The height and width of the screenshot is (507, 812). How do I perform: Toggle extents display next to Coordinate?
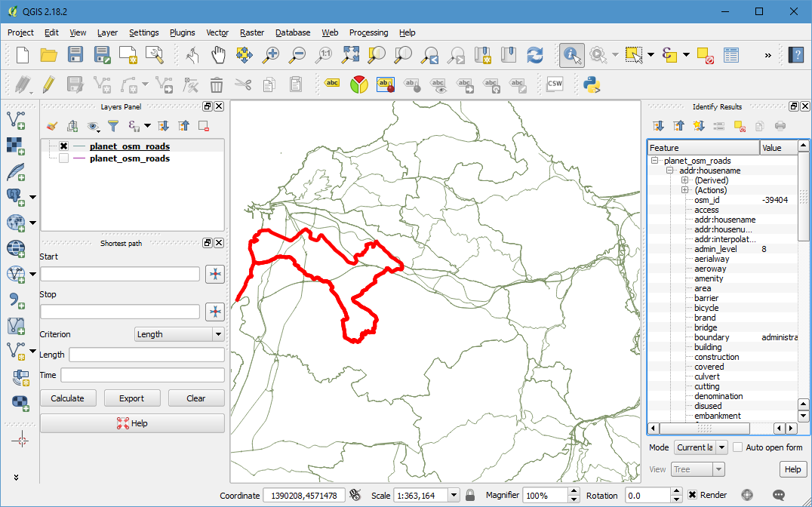click(355, 495)
